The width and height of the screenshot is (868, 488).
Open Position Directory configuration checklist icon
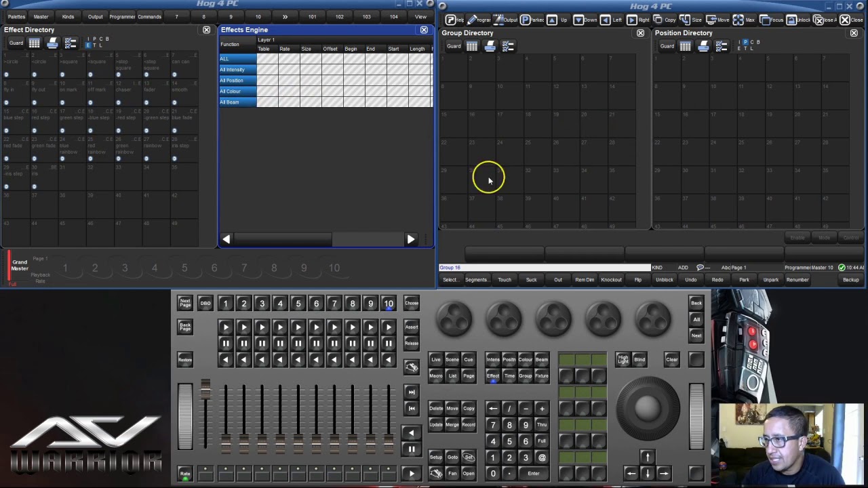pos(722,46)
